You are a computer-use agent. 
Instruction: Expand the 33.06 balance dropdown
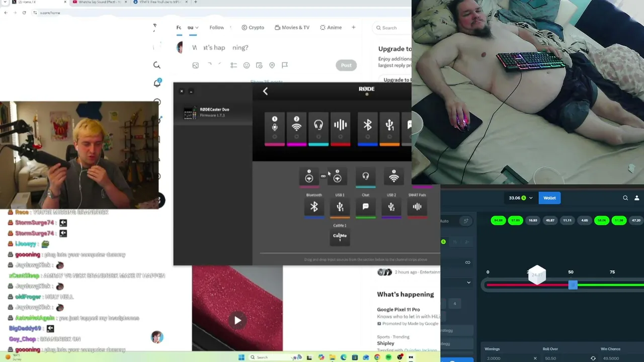520,198
